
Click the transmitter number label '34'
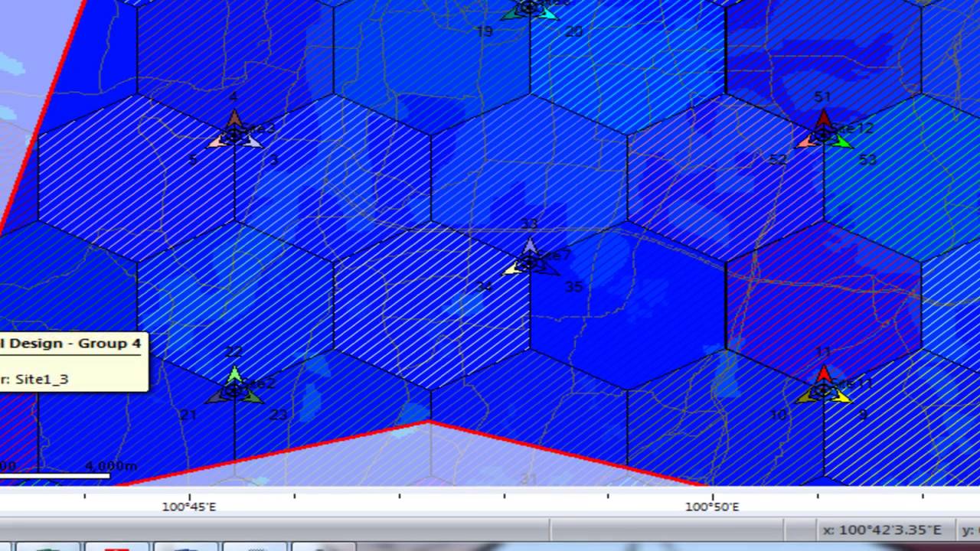[484, 287]
